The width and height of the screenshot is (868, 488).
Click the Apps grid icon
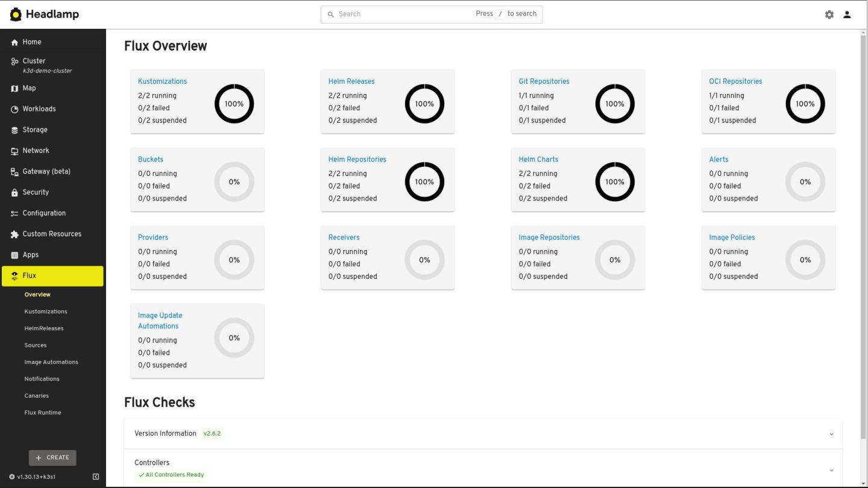tap(14, 255)
